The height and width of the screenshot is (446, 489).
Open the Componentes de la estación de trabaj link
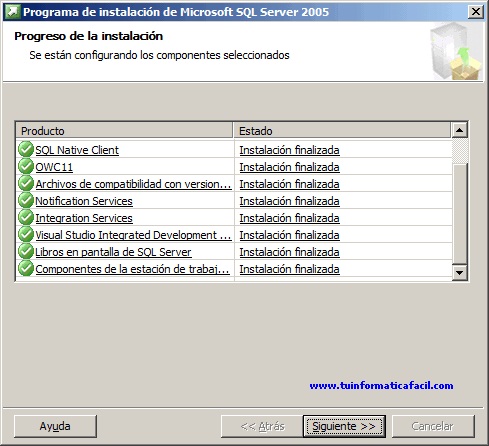[132, 269]
